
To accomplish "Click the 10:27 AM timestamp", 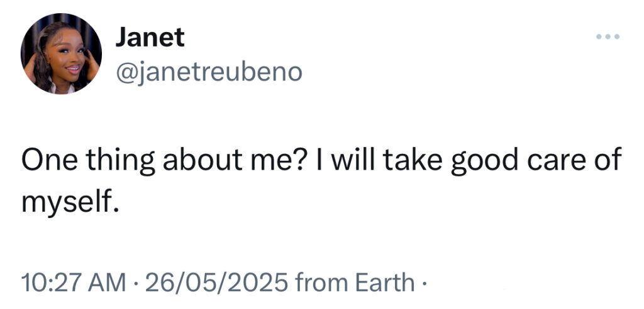I will pos(72,281).
